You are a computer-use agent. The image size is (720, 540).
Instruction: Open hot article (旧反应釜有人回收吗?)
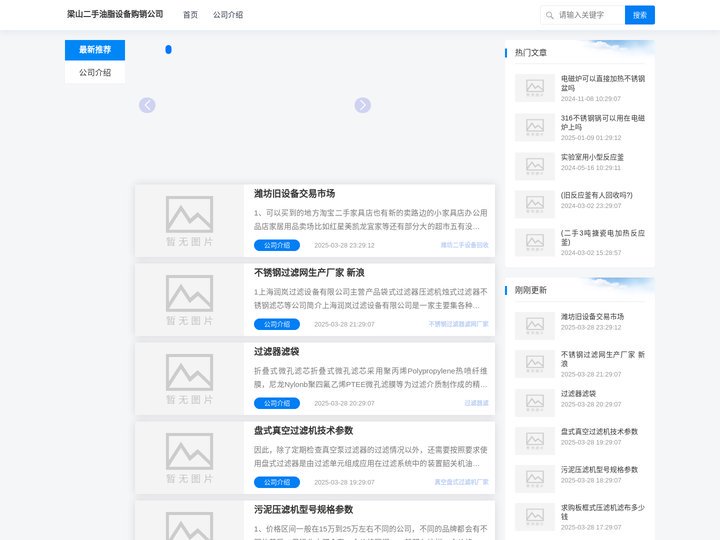(x=596, y=195)
